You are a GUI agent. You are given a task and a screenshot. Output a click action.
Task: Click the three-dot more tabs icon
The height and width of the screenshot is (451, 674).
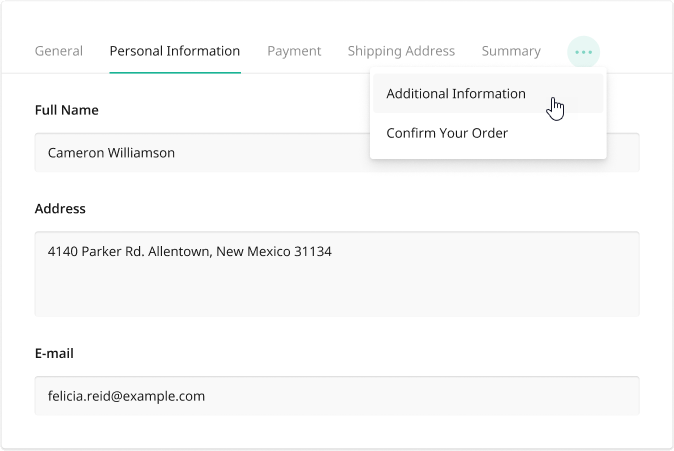(x=583, y=52)
